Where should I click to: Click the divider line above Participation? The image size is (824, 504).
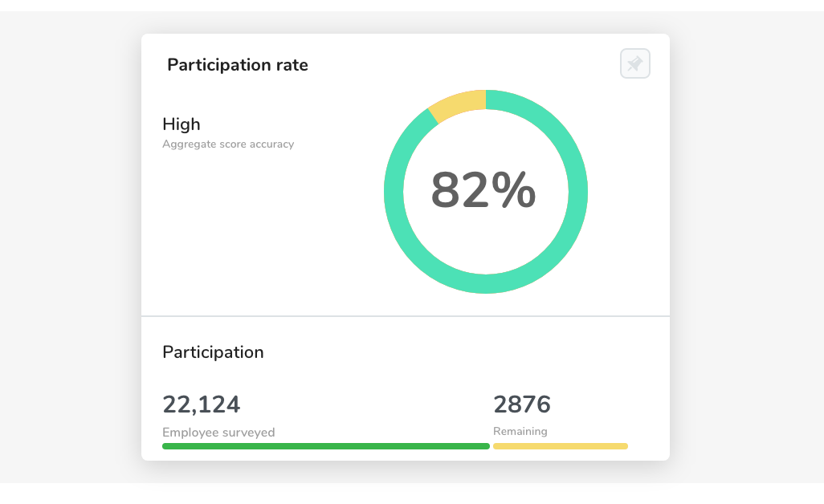click(x=405, y=316)
